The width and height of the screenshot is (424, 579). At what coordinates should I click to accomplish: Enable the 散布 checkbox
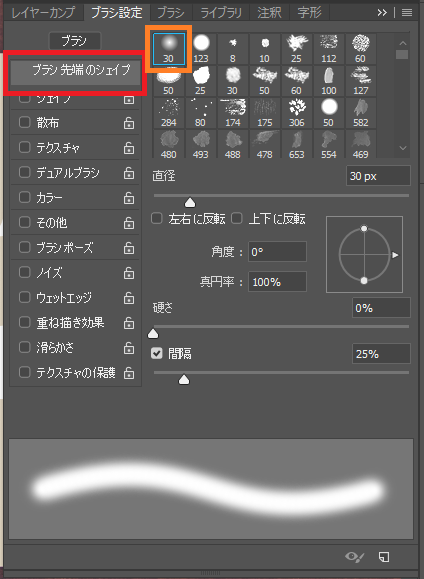24,122
